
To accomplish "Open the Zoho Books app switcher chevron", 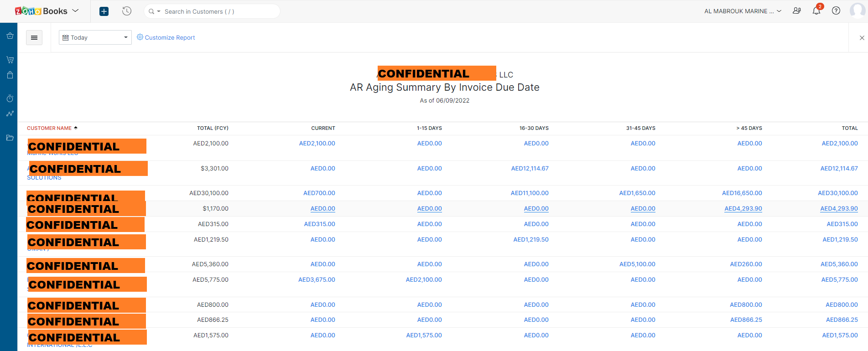I will (x=76, y=10).
